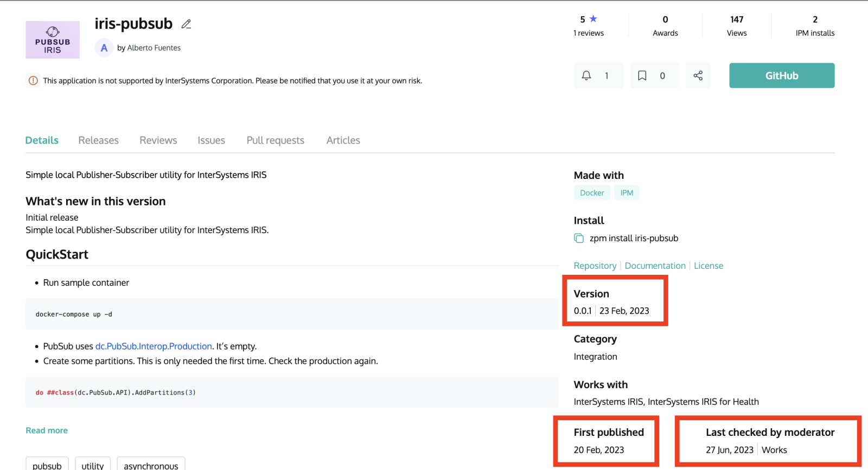Click the version number 0.0.1
The image size is (868, 470).
[x=583, y=311]
